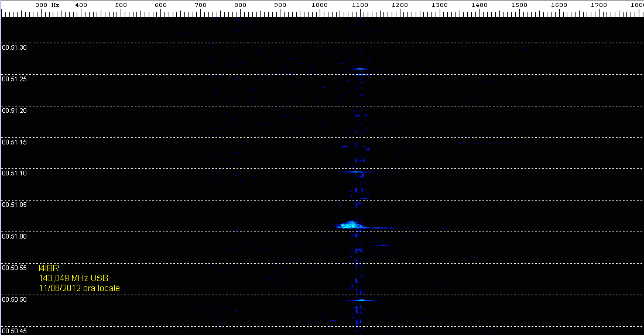Click the 1700 frequency scale label
Viewport: 644px width, 335px height.
599,5
